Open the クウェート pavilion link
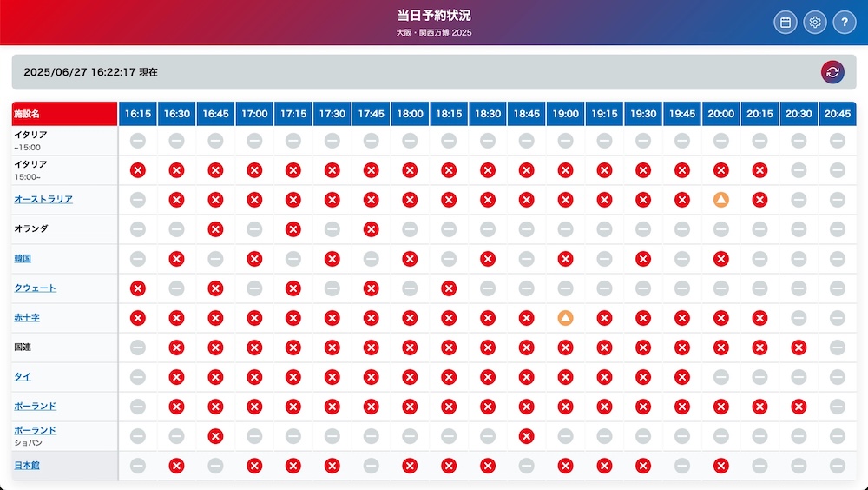Screen dimensions: 868x490 pos(35,288)
